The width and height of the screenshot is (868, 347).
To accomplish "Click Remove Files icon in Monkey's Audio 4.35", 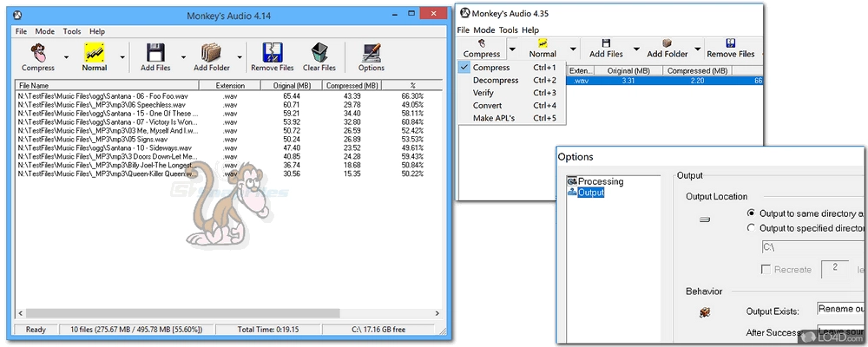I will pos(730,43).
